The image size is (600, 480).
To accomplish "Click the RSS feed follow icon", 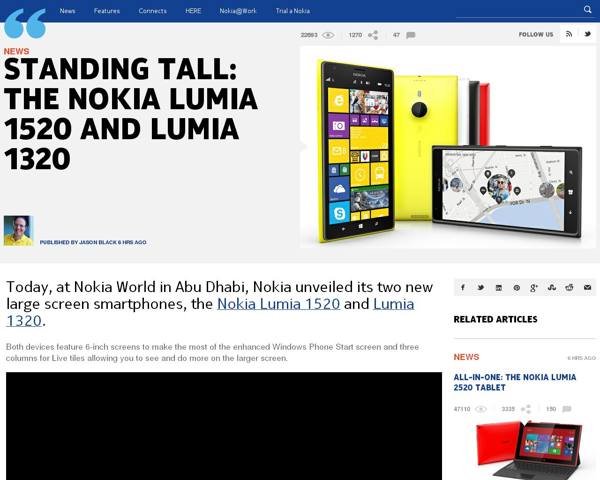I will pos(569,34).
